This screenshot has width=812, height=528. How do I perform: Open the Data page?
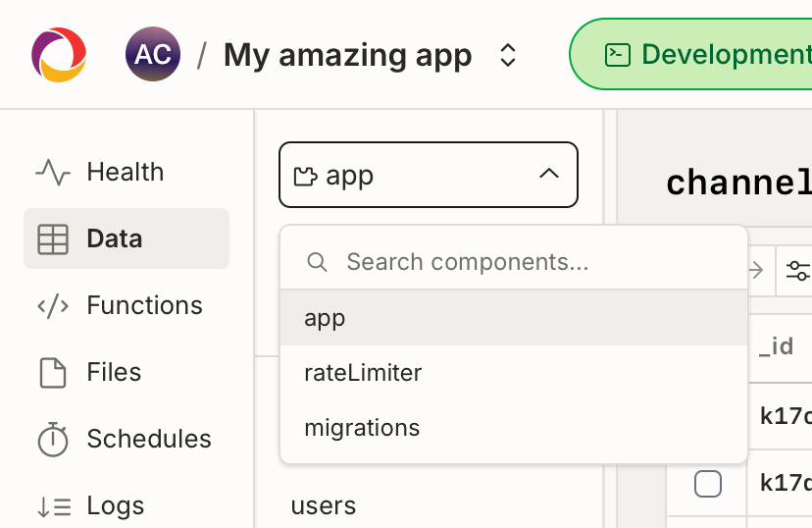tap(127, 238)
